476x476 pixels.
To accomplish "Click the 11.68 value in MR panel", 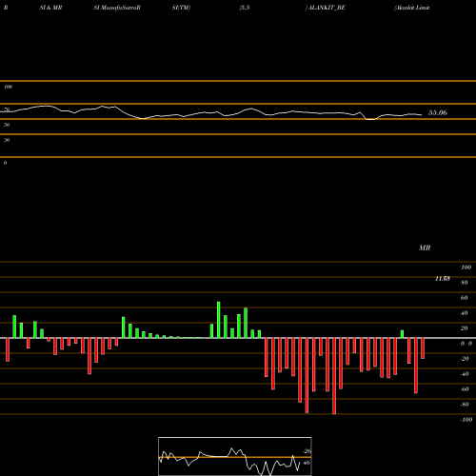I will point(443,279).
